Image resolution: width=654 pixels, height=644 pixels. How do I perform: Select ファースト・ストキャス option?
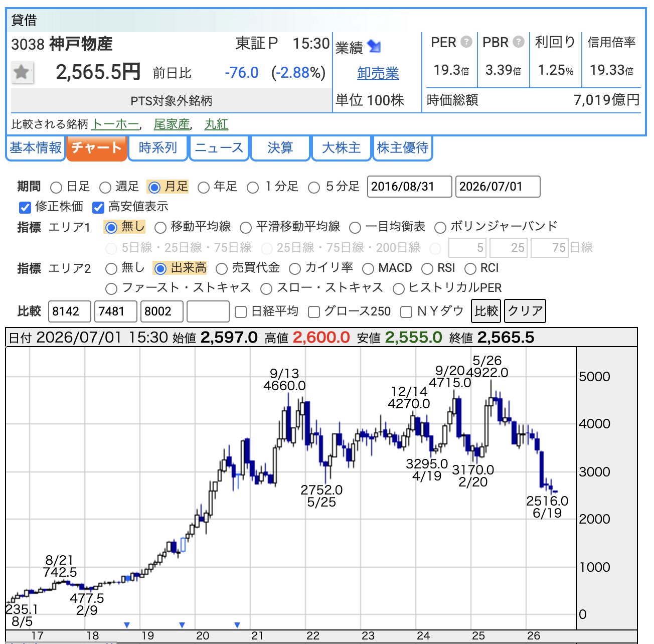tap(111, 289)
